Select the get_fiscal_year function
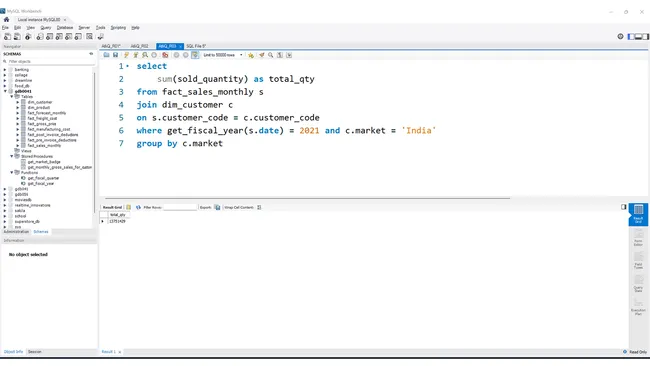650x366 pixels. [x=41, y=183]
